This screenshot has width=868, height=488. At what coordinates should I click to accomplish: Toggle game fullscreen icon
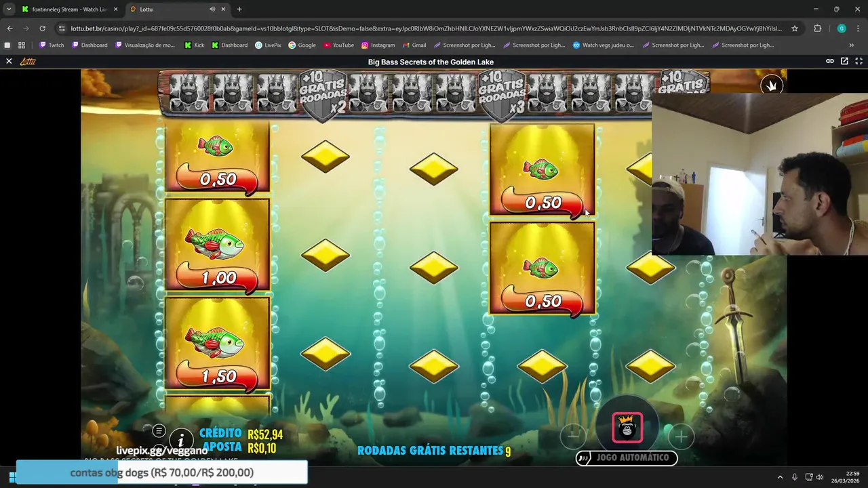[859, 61]
